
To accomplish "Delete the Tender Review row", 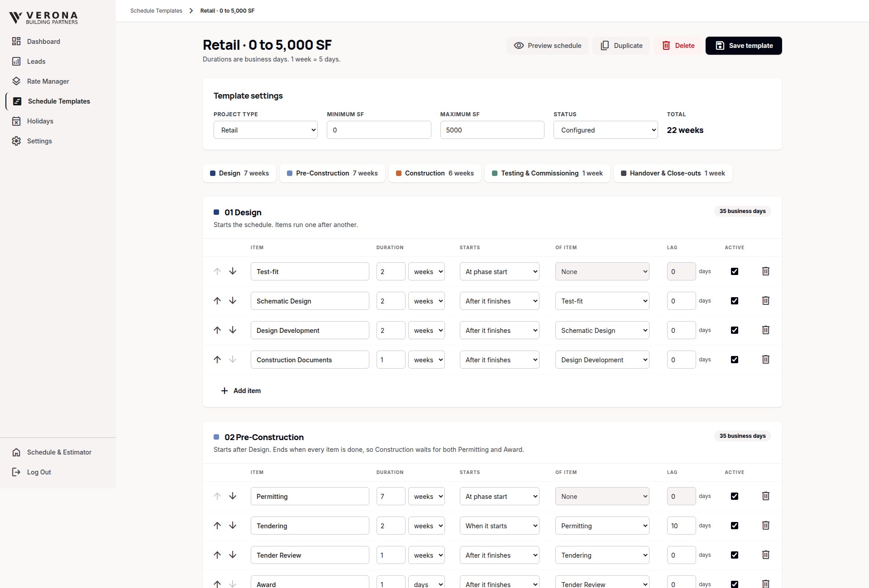I will (766, 555).
